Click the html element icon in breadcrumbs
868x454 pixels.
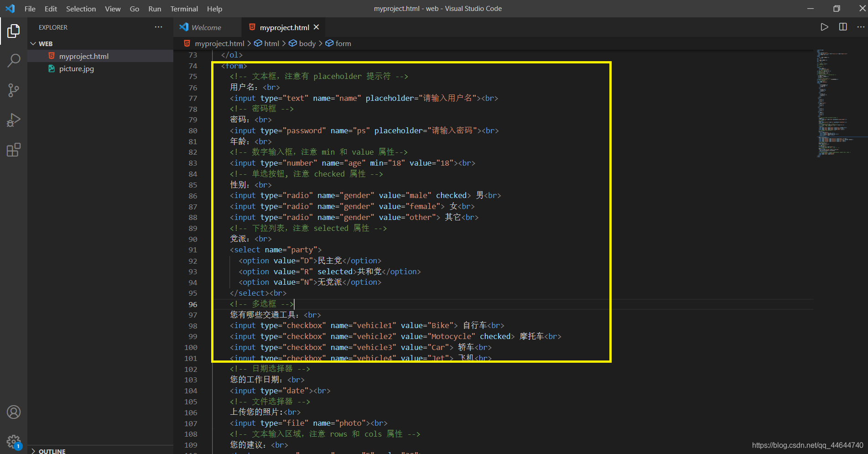point(258,43)
